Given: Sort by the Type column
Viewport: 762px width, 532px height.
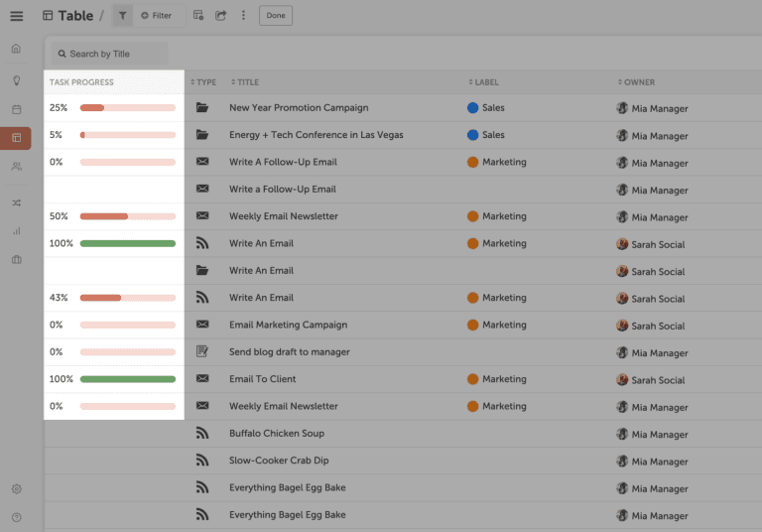Looking at the screenshot, I should point(205,82).
